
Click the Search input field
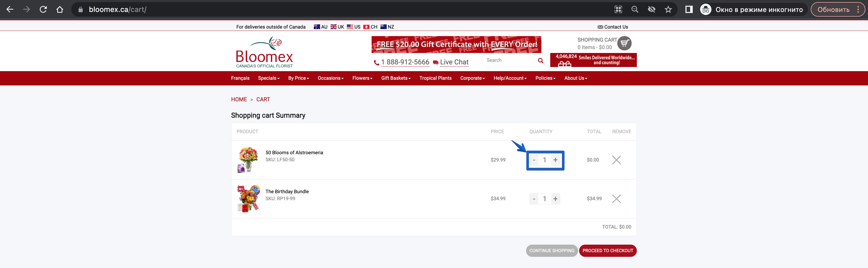click(509, 60)
